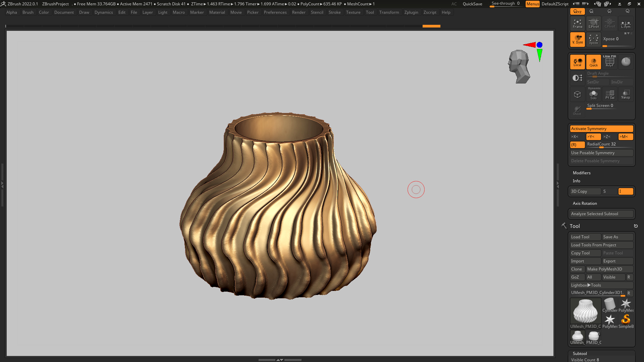
Task: Toggle V. Sym view symmetry off
Action: click(577, 39)
